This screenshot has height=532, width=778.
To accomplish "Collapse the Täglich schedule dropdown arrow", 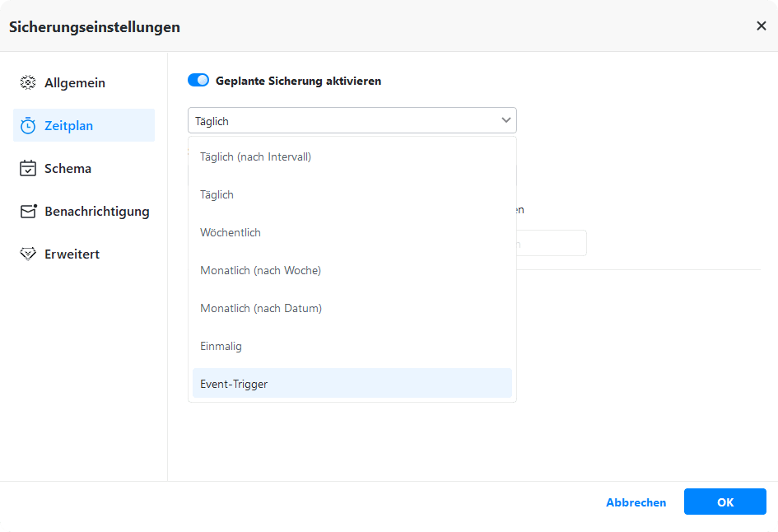I will click(505, 121).
